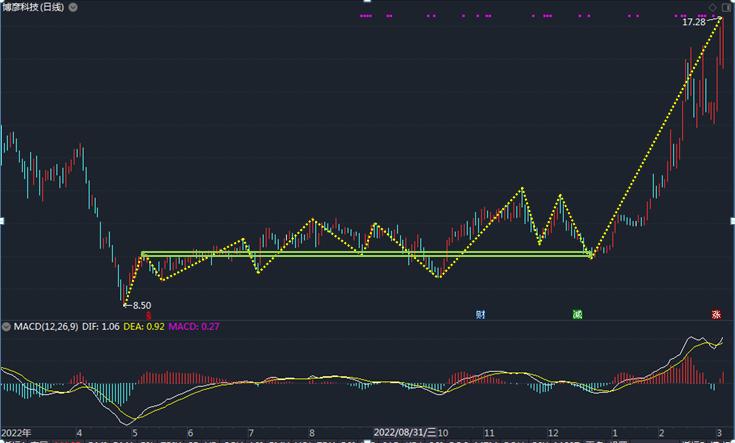
Task: Click month 3 on the time axis
Action: tap(719, 433)
